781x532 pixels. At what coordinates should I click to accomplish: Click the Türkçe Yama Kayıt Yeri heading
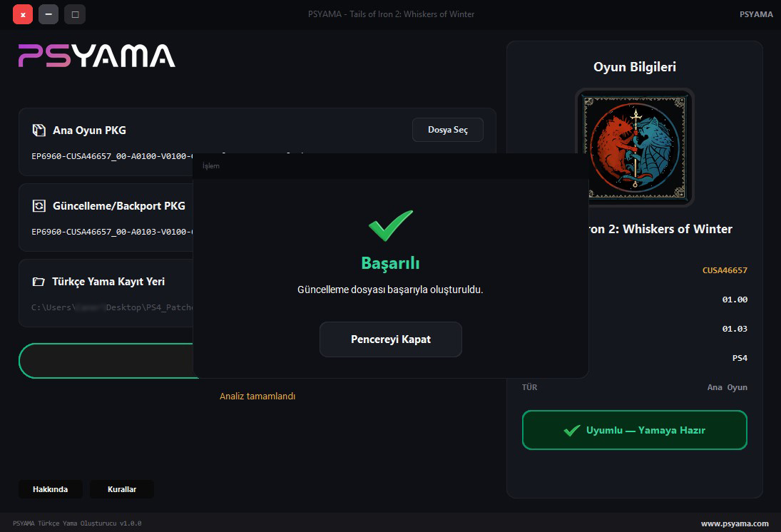tap(108, 282)
